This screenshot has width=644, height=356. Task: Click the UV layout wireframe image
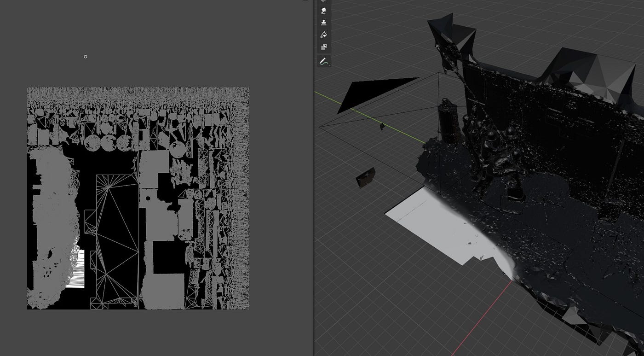[138, 198]
